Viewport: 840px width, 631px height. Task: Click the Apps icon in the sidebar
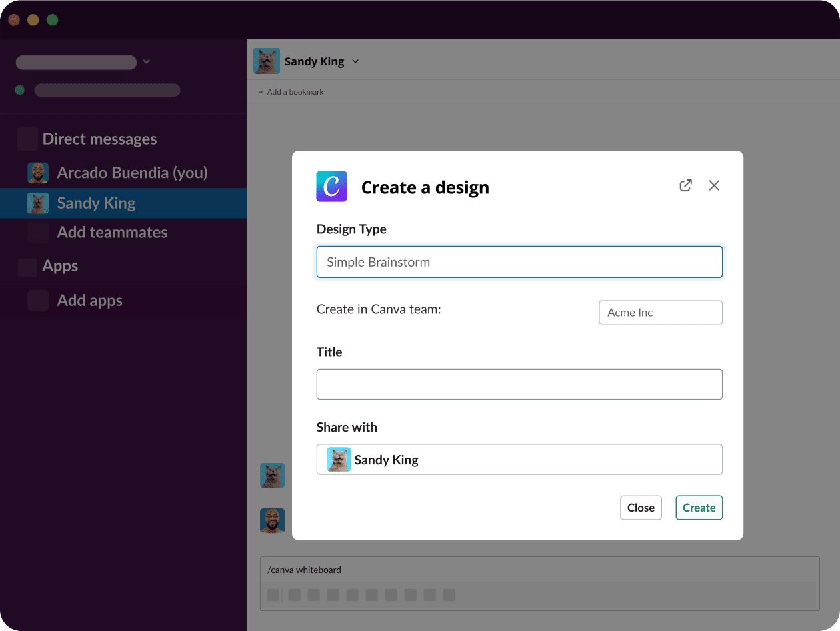[27, 266]
